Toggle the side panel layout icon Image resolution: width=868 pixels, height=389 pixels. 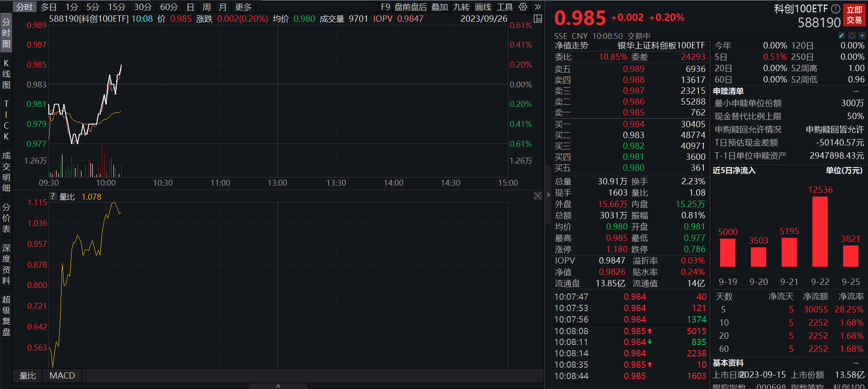[538, 19]
